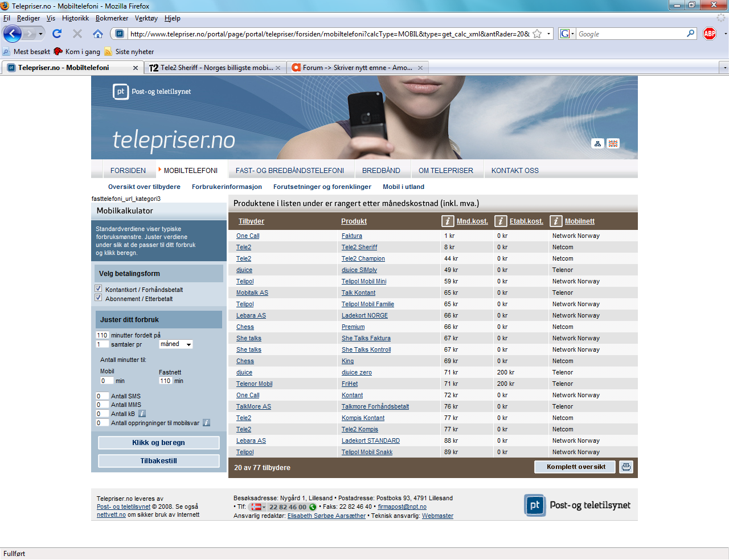The image size is (729, 560).
Task: Click info icon beside Mobilnett
Action: tap(556, 221)
